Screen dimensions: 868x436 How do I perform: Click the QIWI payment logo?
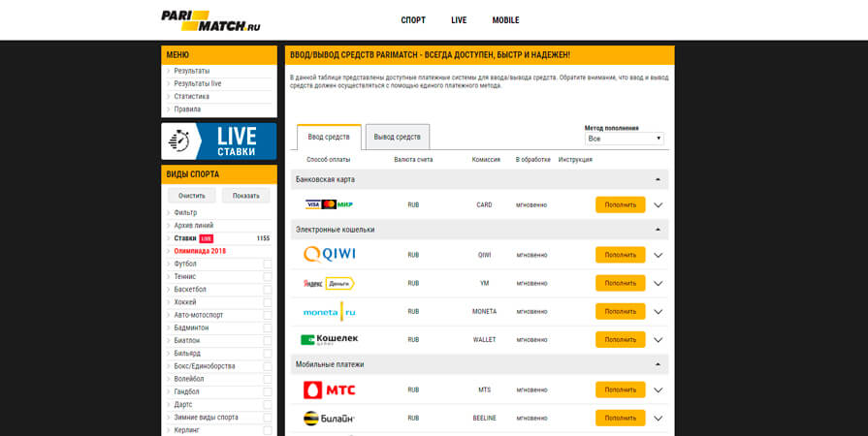(330, 255)
